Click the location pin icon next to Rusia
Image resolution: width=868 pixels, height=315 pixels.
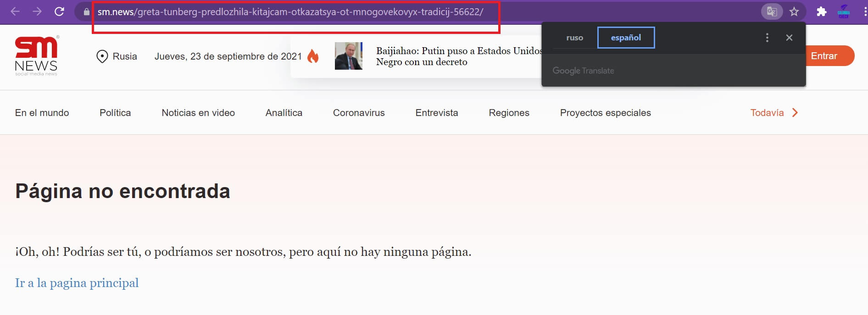pos(102,56)
